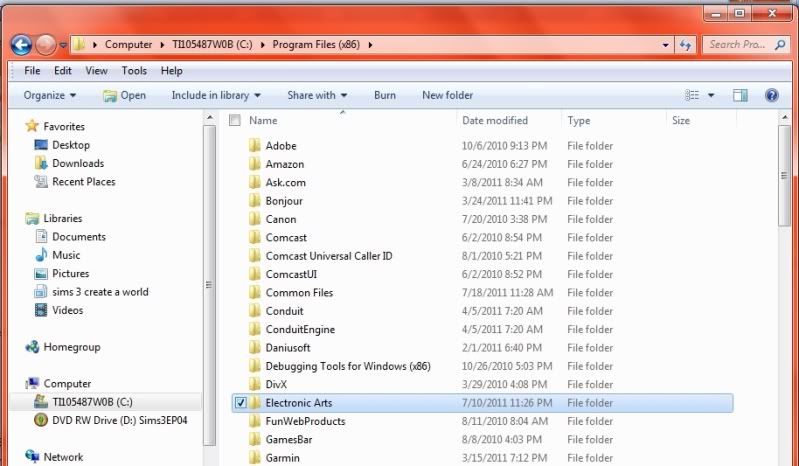Click the GamesBar folder icon
This screenshot has width=799, height=466.
pos(255,440)
